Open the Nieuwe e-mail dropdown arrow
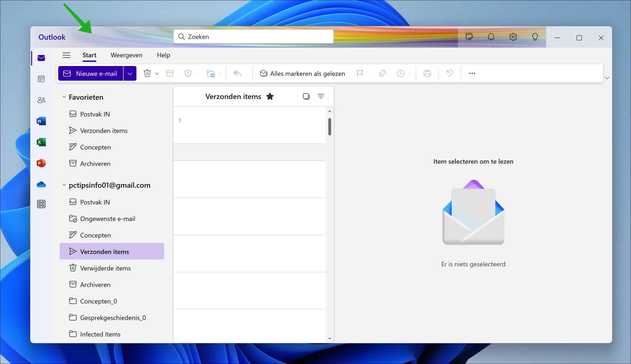The image size is (631, 364). 130,74
